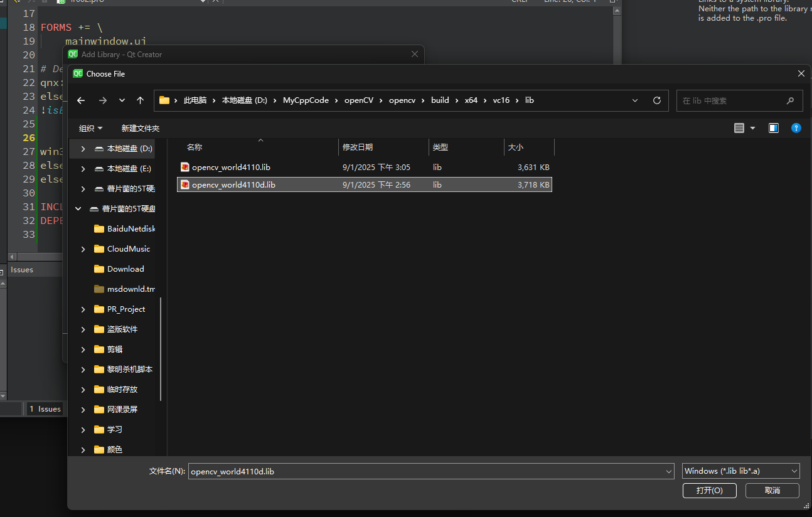This screenshot has height=517, width=812.
Task: Sort files by 修改日期 column header
Action: coord(358,147)
